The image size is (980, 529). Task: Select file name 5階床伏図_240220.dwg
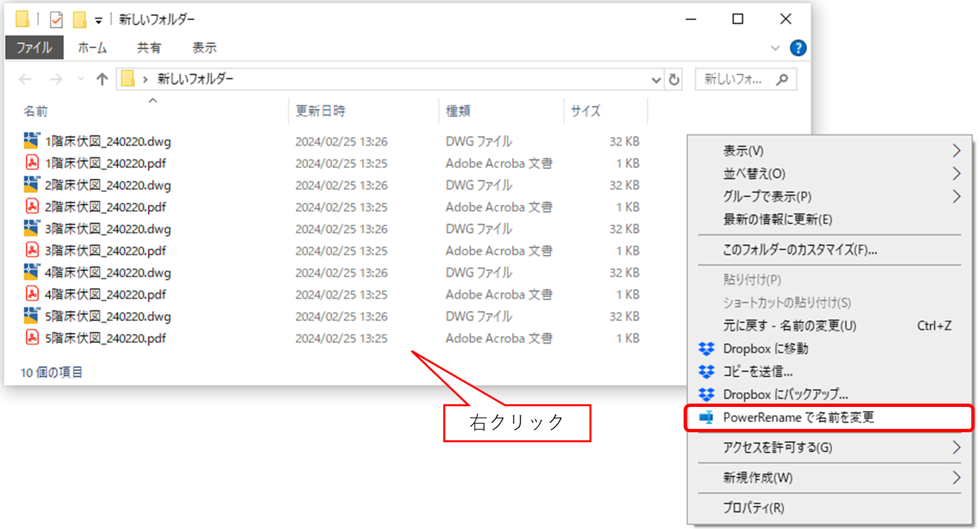coord(108,316)
